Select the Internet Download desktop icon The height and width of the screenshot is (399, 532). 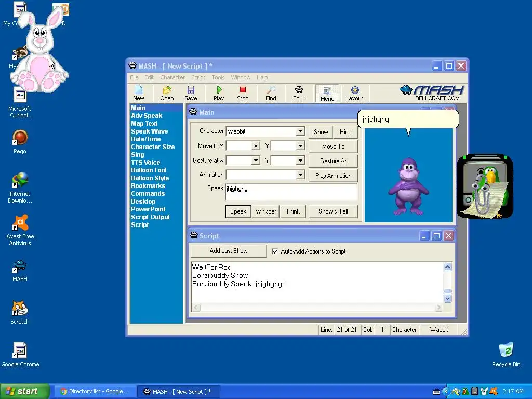20,188
